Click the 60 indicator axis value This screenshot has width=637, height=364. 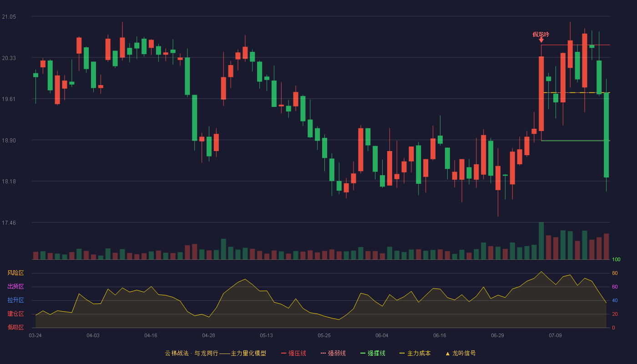click(615, 287)
